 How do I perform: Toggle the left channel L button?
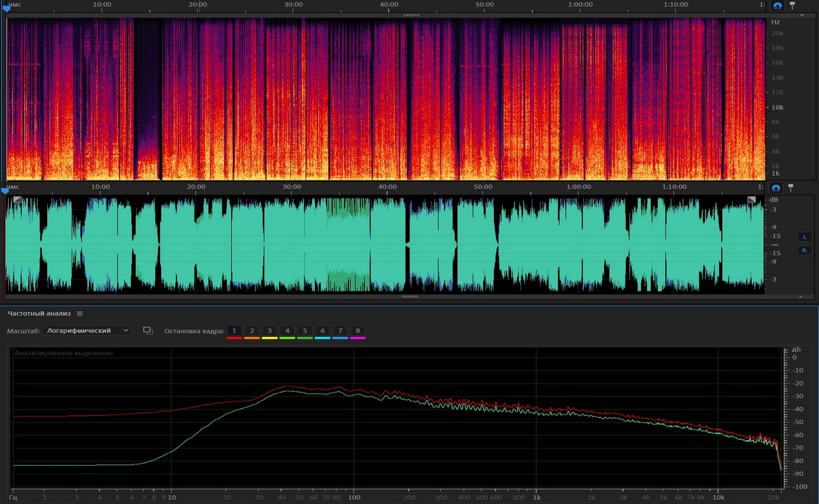[x=805, y=237]
